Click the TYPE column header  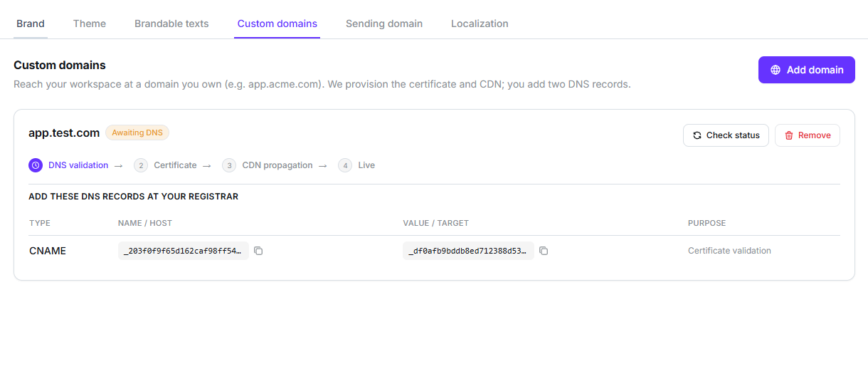40,223
